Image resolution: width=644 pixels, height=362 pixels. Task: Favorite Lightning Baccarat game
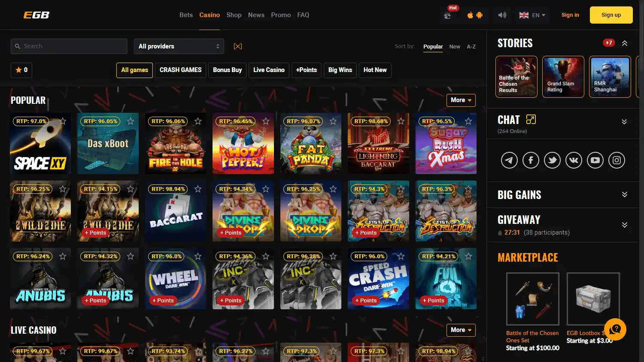(401, 121)
